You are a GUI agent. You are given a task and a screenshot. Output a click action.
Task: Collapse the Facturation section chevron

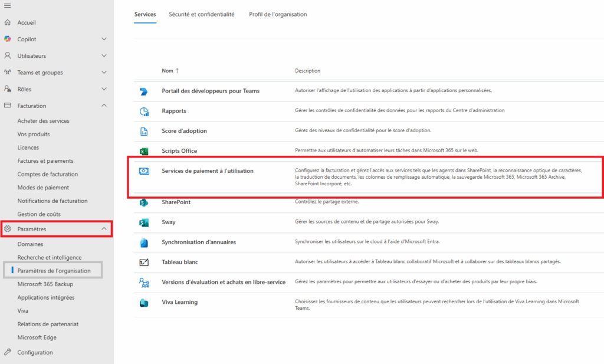[x=104, y=105]
